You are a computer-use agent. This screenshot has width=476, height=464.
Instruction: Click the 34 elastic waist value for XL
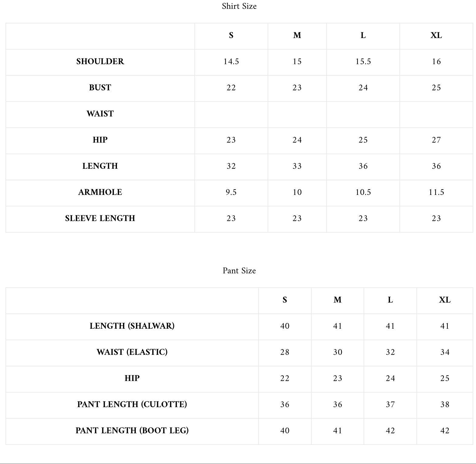[x=445, y=352]
